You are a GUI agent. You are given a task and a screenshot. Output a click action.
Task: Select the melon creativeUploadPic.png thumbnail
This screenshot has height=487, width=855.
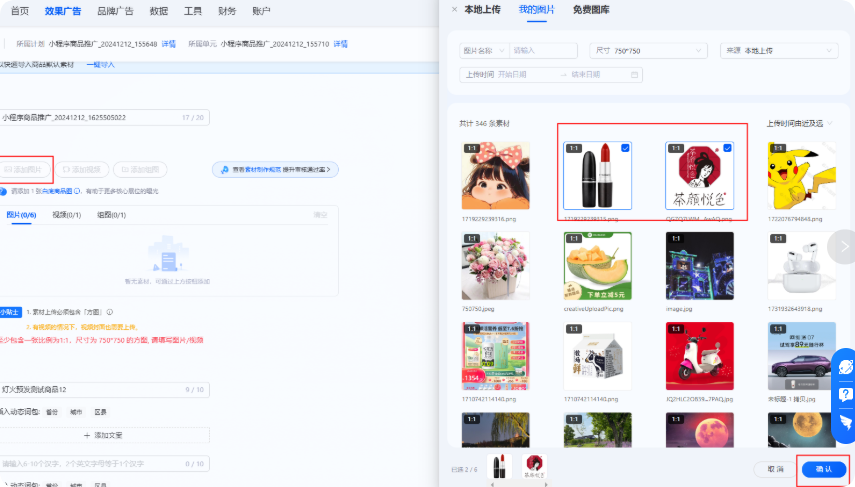598,266
